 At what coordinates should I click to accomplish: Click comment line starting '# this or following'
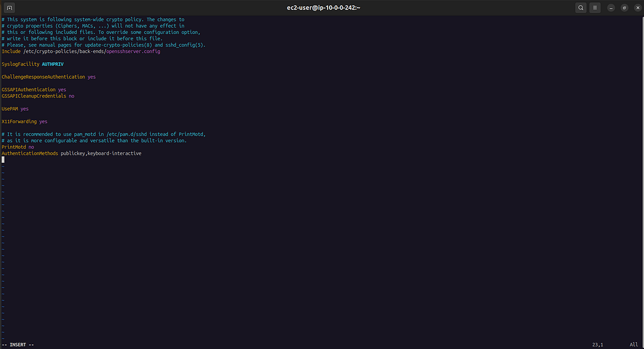101,32
